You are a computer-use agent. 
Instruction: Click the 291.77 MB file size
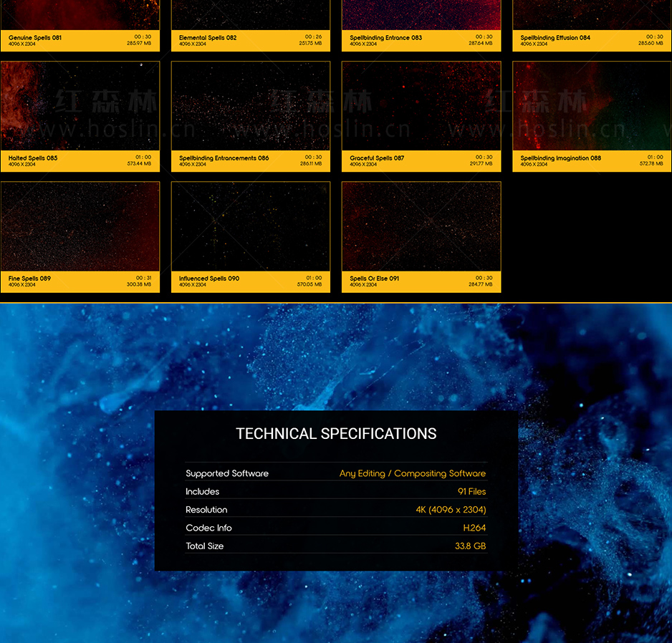(x=481, y=164)
